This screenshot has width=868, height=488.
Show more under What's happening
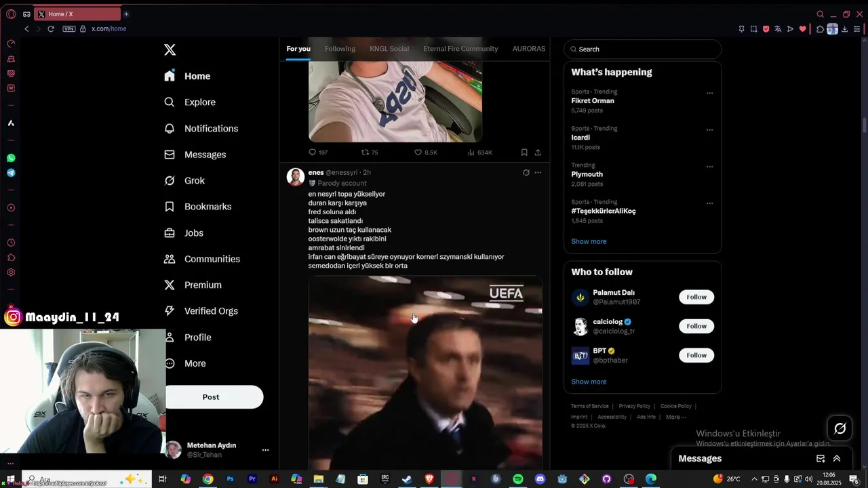(x=589, y=241)
